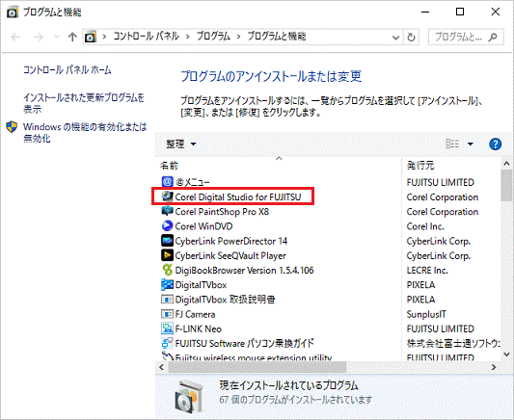Click the Corel Digital Studio for FUJITSU icon

click(x=167, y=197)
